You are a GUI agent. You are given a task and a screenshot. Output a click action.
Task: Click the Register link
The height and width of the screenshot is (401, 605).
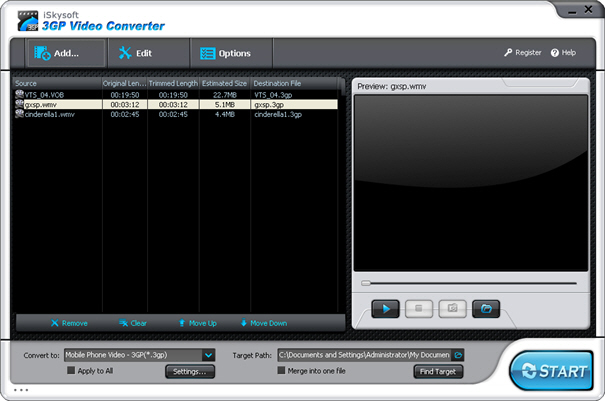pyautogui.click(x=522, y=52)
